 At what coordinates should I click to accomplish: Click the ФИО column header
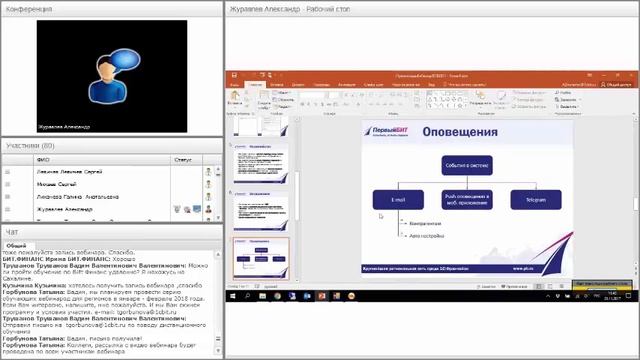click(x=102, y=160)
